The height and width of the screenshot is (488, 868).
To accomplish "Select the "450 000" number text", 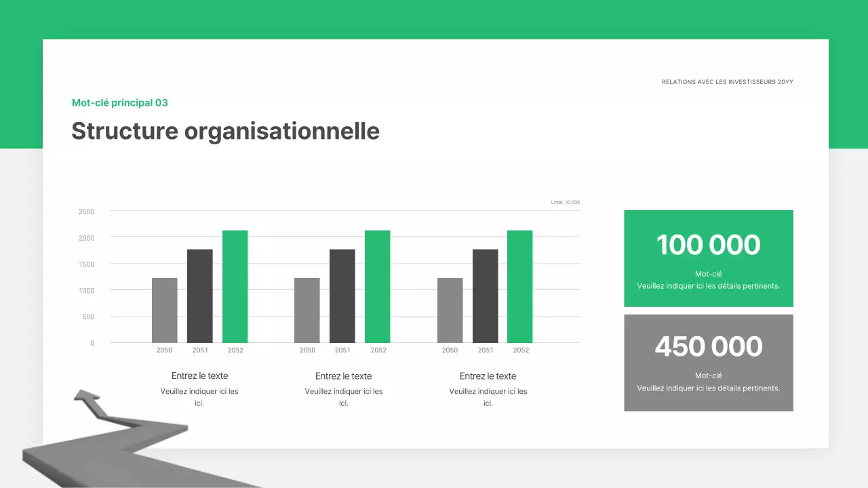I will 708,346.
